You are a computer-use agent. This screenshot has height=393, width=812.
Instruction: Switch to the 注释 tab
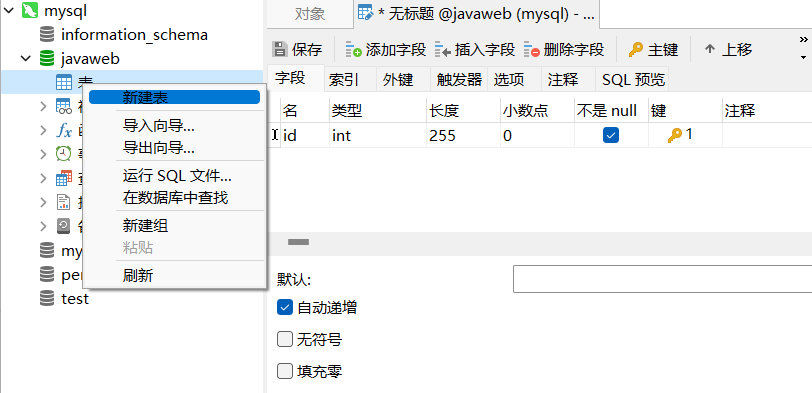click(568, 80)
